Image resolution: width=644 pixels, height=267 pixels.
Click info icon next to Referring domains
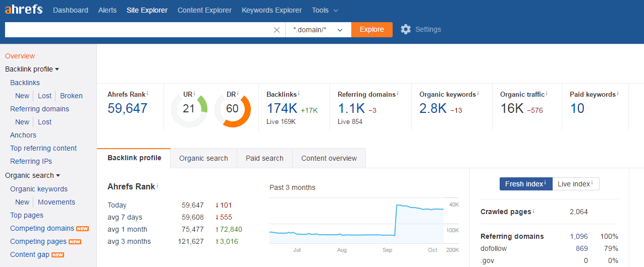click(398, 94)
